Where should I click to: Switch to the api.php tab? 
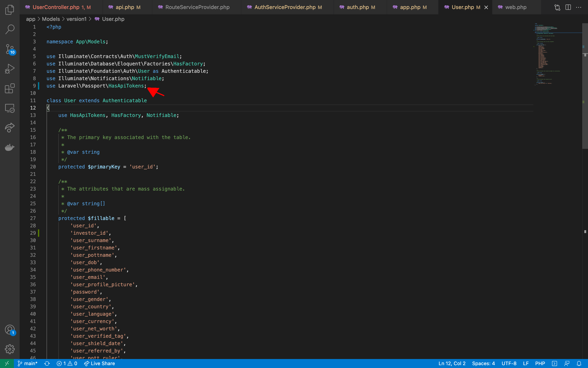127,7
